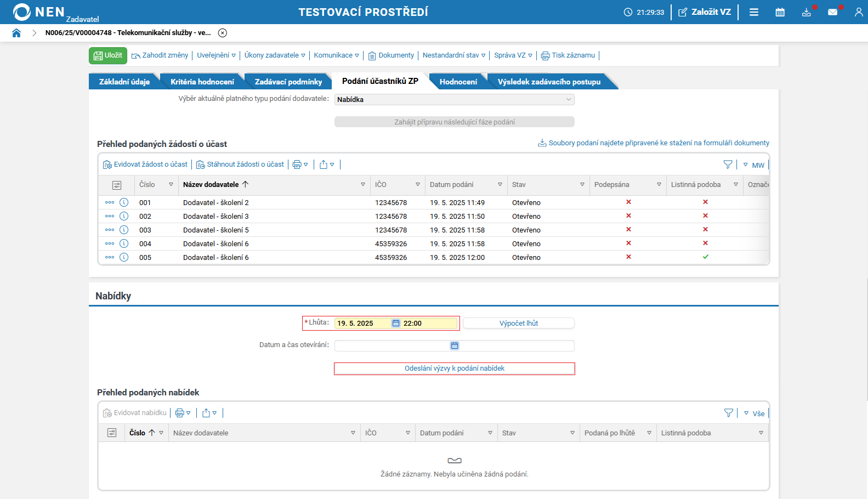This screenshot has width=868, height=499.
Task: Open the downloads icon in header
Action: 806,12
